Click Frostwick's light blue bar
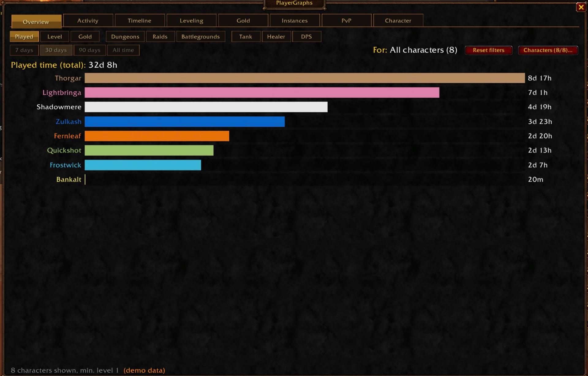588x376 pixels. pos(143,165)
